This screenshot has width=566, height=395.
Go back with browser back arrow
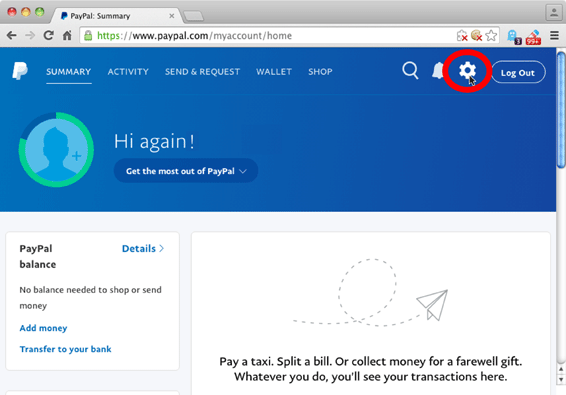(12, 35)
